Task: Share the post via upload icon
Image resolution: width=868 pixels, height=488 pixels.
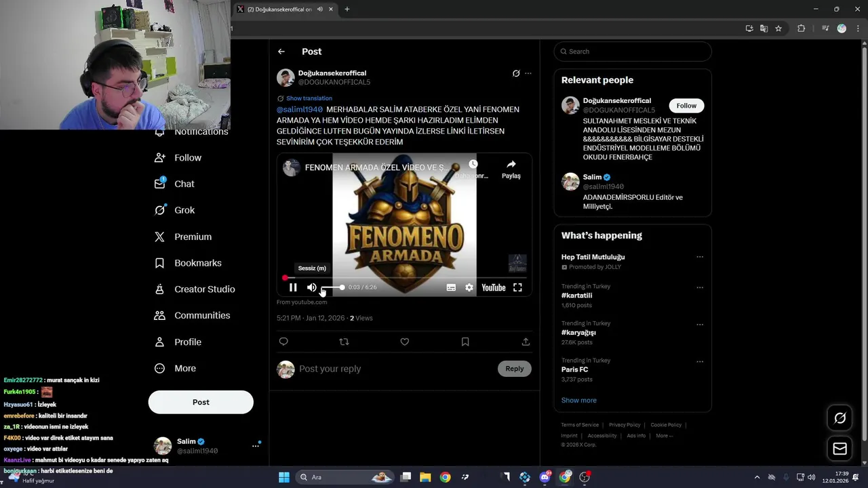Action: (526, 342)
